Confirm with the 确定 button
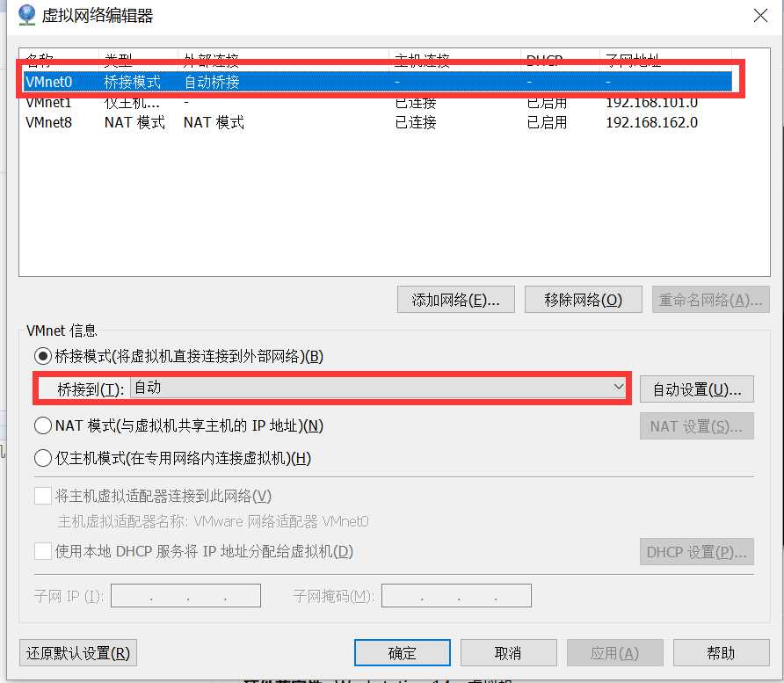 click(x=402, y=653)
